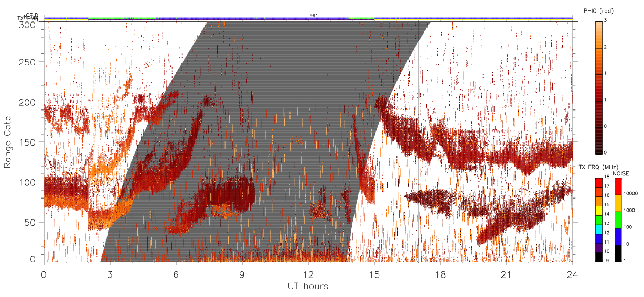The width and height of the screenshot is (644, 297).
Task: Pick the black swatch on the NOISE scale
Action: click(618, 254)
